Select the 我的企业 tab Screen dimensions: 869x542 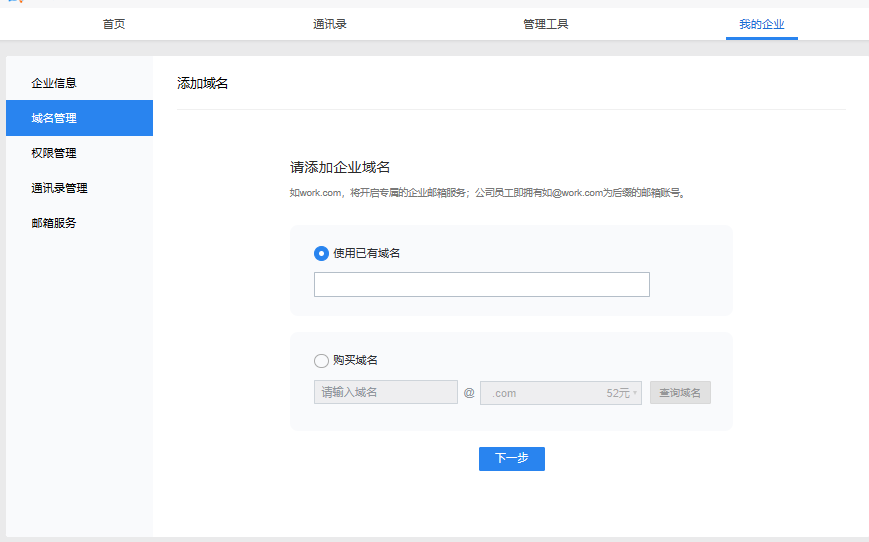761,24
